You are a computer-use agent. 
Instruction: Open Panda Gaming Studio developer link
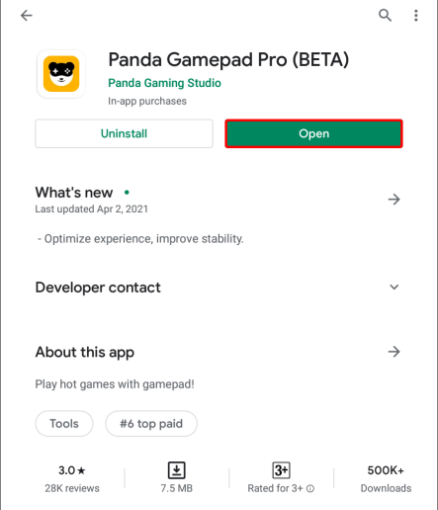pos(165,83)
